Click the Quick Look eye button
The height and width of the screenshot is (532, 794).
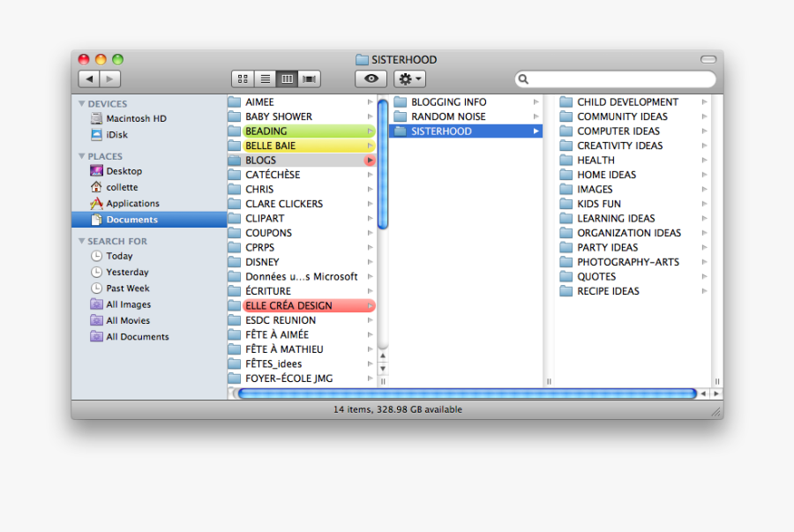click(x=371, y=79)
